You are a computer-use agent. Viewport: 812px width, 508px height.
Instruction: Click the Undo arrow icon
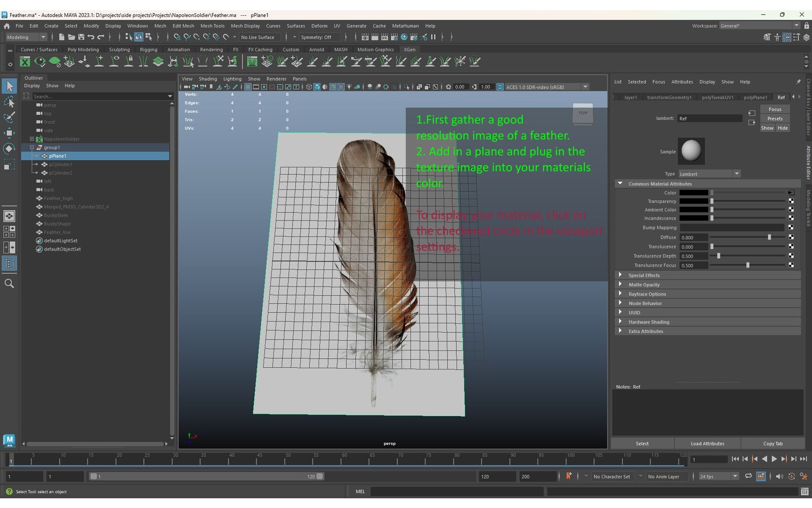91,37
